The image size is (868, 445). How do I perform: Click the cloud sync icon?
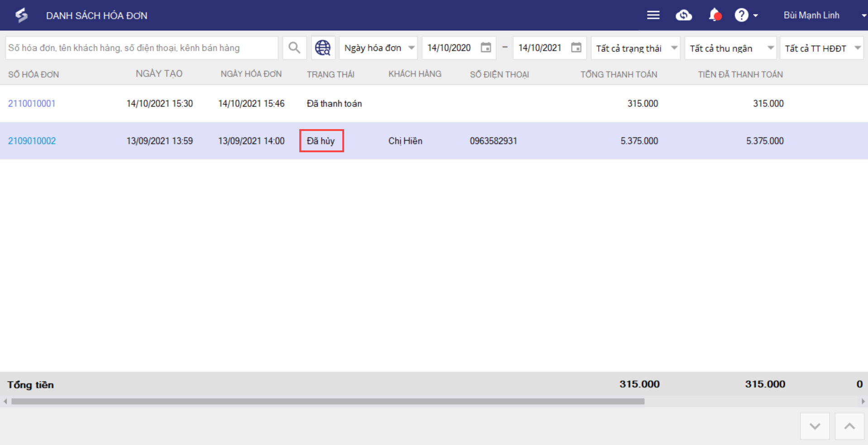683,15
